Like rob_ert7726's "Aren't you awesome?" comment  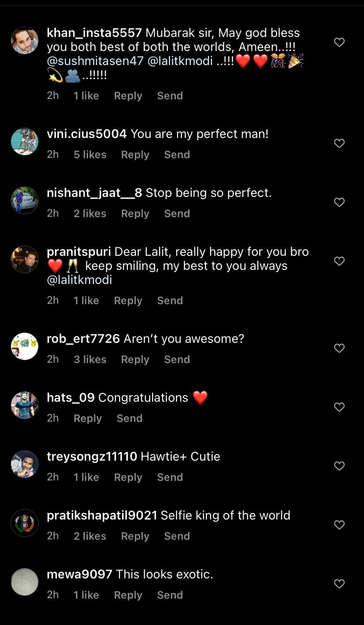(x=339, y=348)
